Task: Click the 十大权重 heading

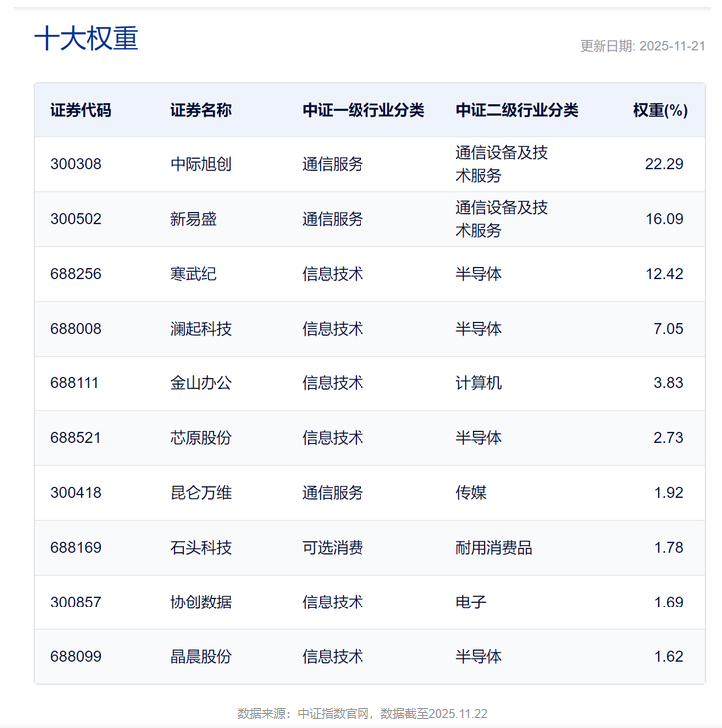Action: point(87,38)
